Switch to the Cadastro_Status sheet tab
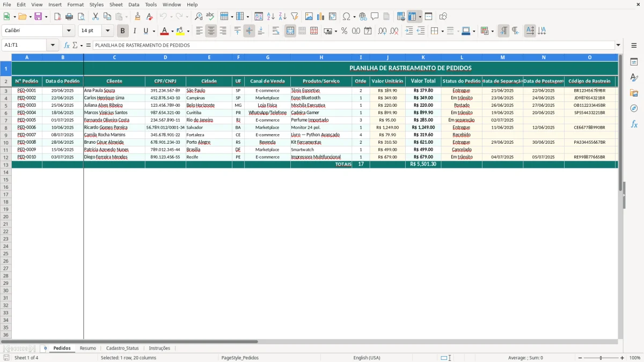 pyautogui.click(x=122, y=348)
